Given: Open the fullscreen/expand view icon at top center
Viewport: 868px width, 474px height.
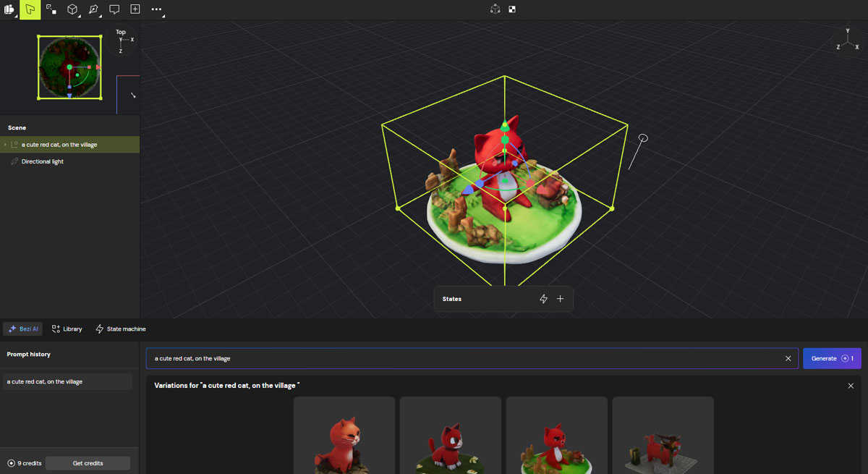Looking at the screenshot, I should point(511,9).
